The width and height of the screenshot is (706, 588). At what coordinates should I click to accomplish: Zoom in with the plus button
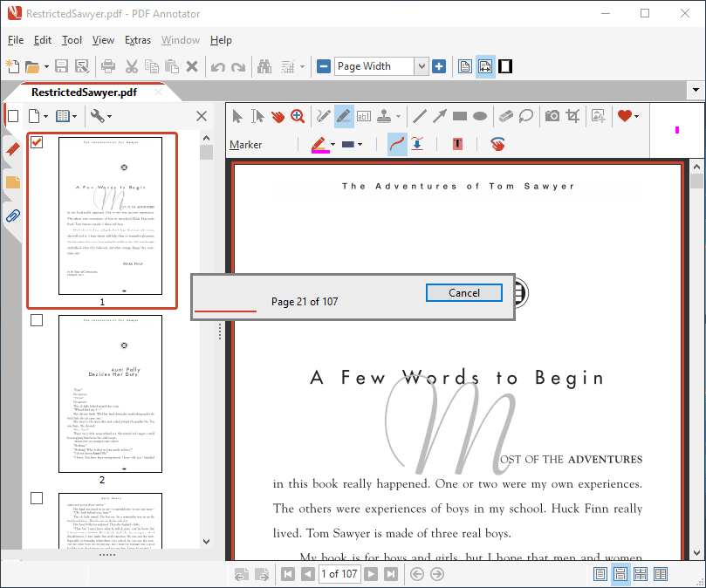[439, 66]
